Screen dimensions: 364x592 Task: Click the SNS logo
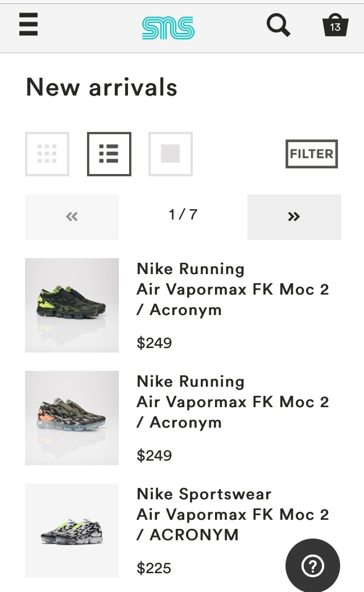coord(168,28)
